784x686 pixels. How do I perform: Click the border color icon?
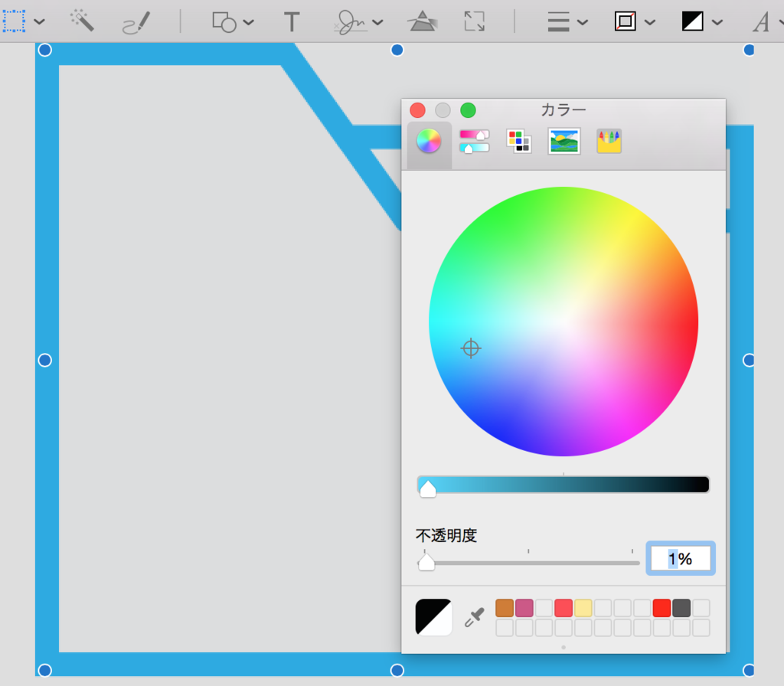point(625,21)
